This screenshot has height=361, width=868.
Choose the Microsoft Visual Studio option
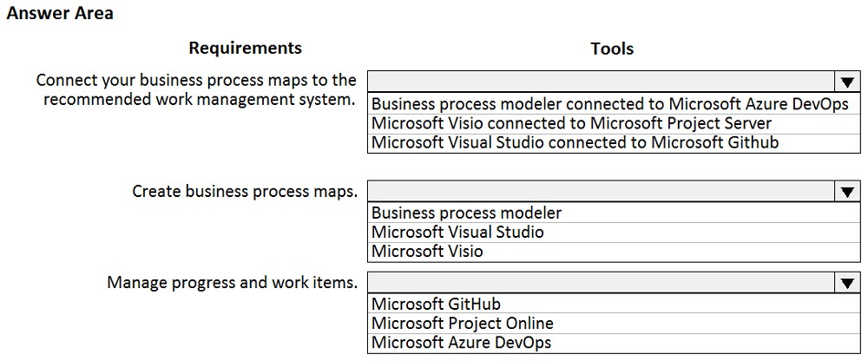614,232
